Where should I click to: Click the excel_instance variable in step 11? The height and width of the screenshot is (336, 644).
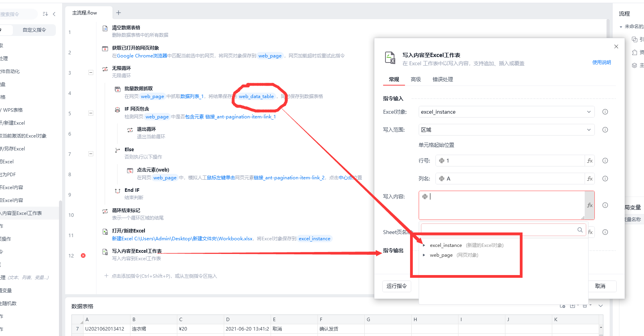[314, 239]
